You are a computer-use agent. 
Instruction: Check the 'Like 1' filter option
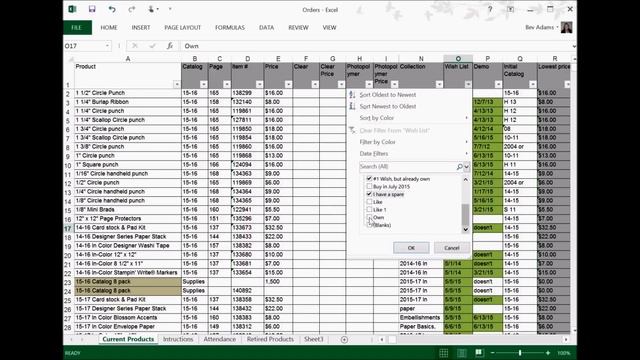pos(369,210)
